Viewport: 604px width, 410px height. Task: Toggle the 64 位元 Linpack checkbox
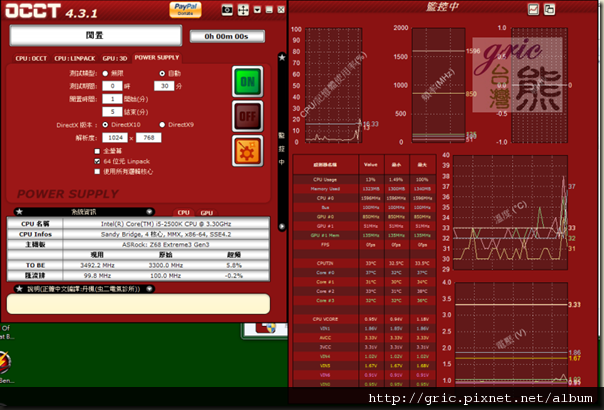(x=97, y=161)
